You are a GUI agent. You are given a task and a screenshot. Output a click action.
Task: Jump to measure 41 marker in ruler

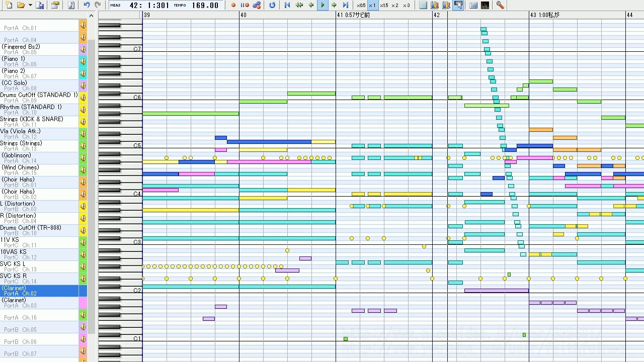340,15
